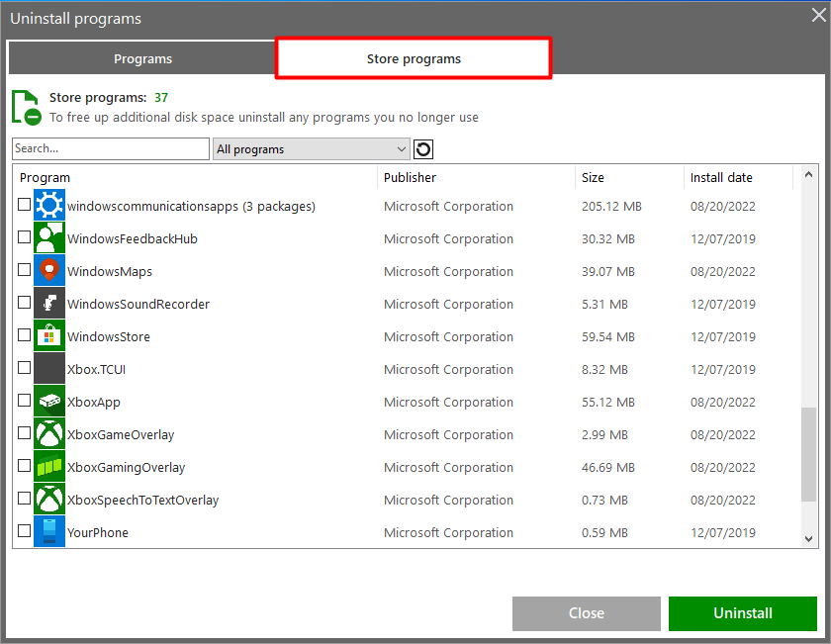Sort by the Publisher column header

(410, 177)
